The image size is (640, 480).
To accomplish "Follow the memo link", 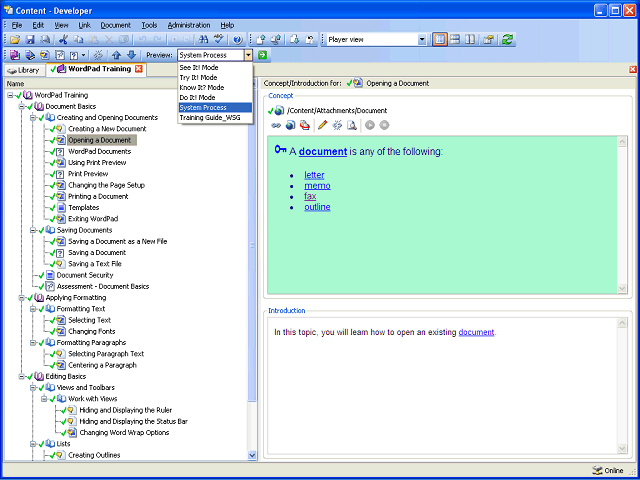I will pyautogui.click(x=318, y=186).
